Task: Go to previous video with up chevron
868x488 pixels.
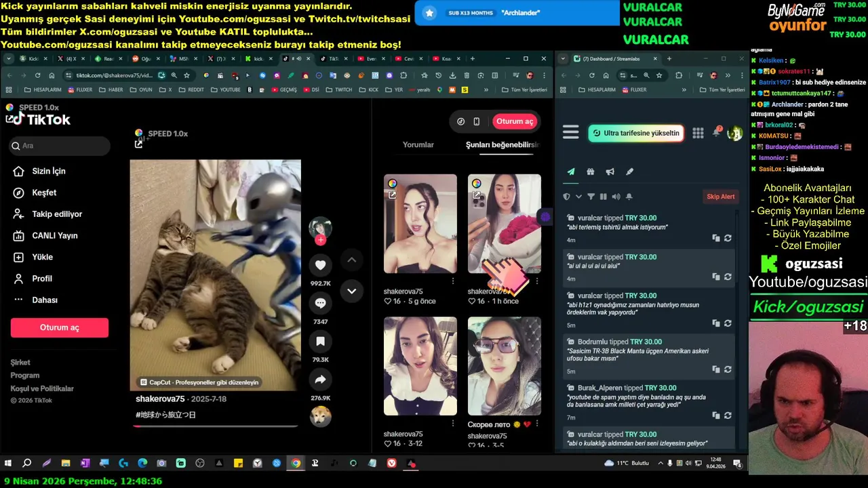Action: coord(351,260)
